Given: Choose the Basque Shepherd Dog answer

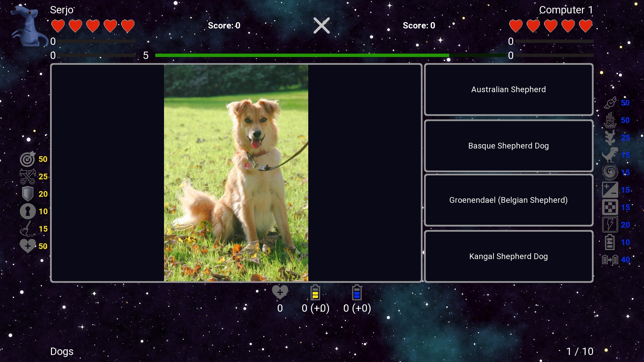Looking at the screenshot, I should click(508, 146).
